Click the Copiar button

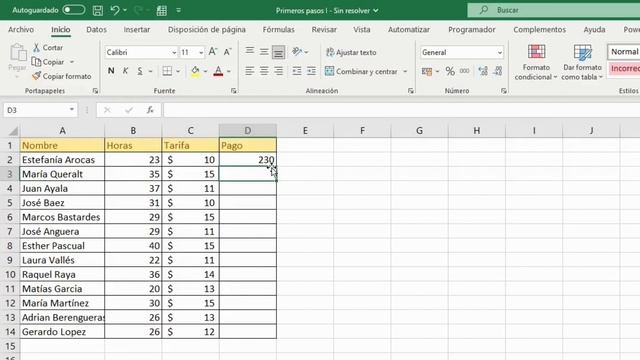pyautogui.click(x=49, y=62)
